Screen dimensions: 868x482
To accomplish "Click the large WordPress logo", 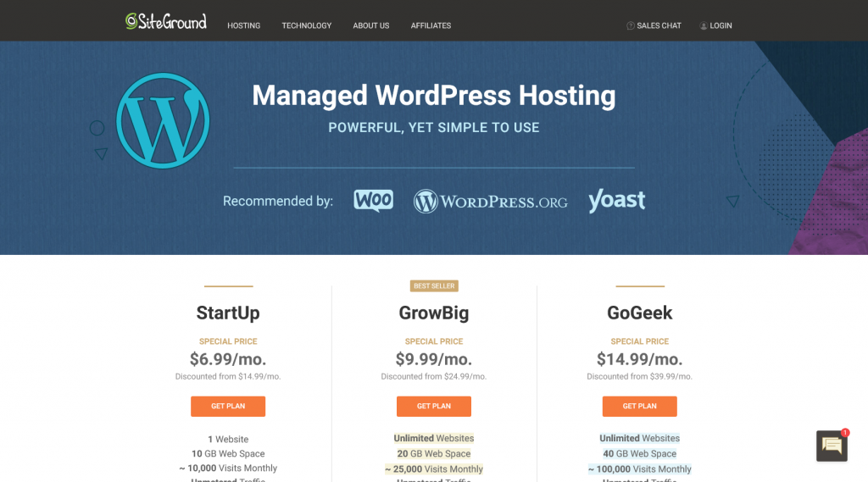I will (163, 120).
